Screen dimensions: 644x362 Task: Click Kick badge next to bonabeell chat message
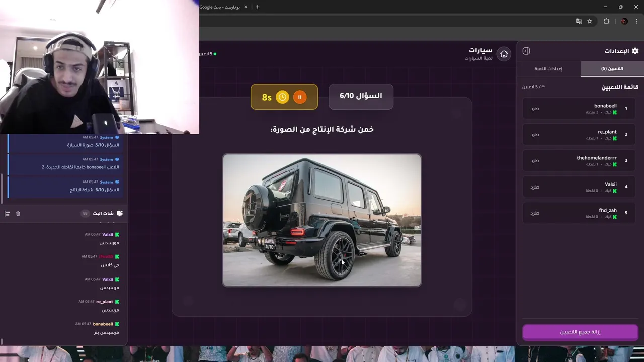pyautogui.click(x=117, y=324)
